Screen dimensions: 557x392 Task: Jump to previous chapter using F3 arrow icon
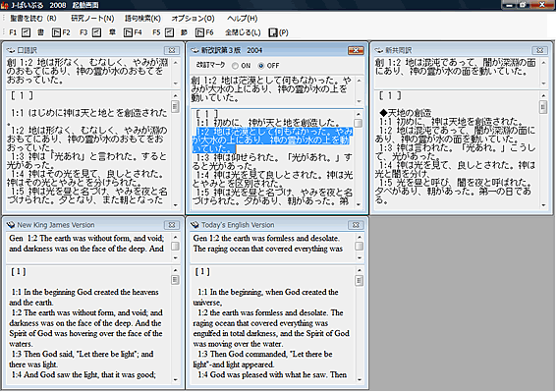pos(96,32)
